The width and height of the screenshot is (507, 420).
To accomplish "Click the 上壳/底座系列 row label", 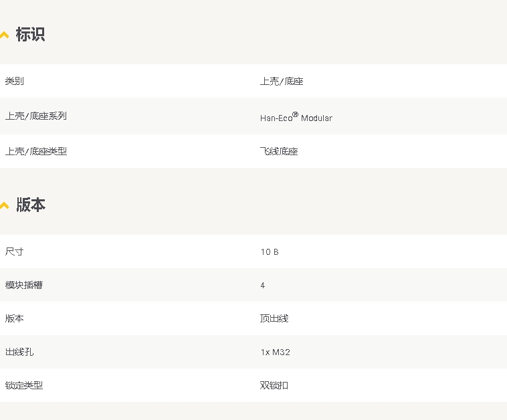I will point(35,116).
